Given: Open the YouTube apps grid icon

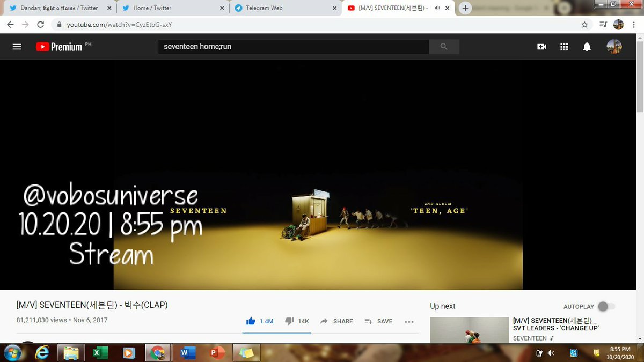Looking at the screenshot, I should point(564,47).
